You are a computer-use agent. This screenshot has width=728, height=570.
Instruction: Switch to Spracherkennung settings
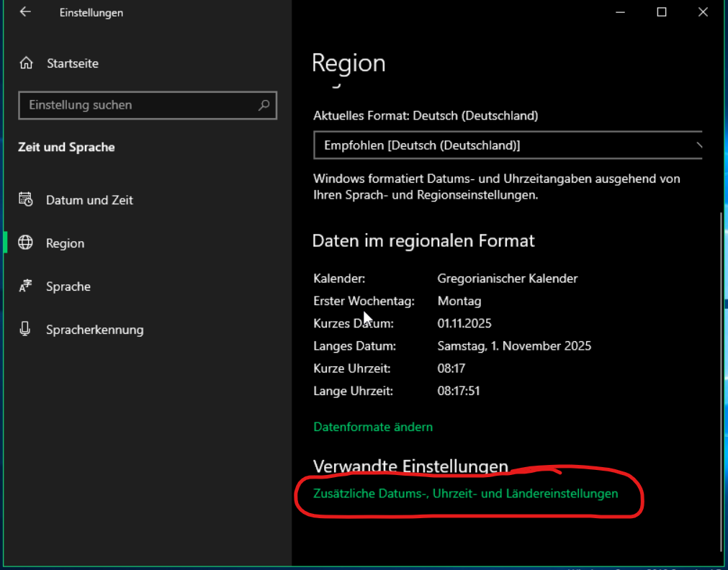94,330
